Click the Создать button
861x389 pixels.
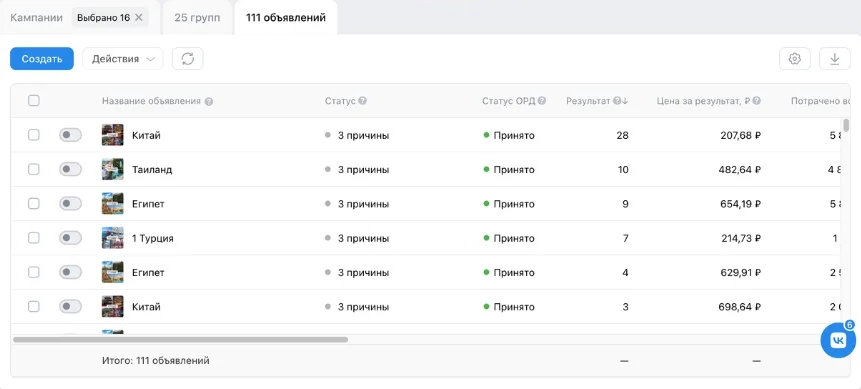42,59
